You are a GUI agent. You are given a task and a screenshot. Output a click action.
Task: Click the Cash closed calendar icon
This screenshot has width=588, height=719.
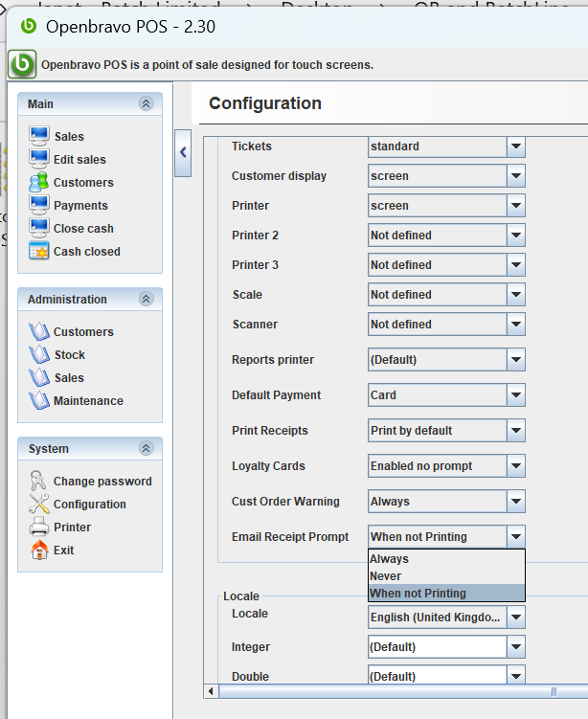[39, 251]
